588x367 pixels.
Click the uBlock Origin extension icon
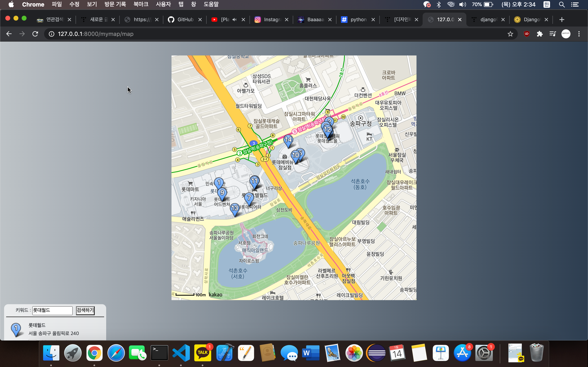point(527,34)
